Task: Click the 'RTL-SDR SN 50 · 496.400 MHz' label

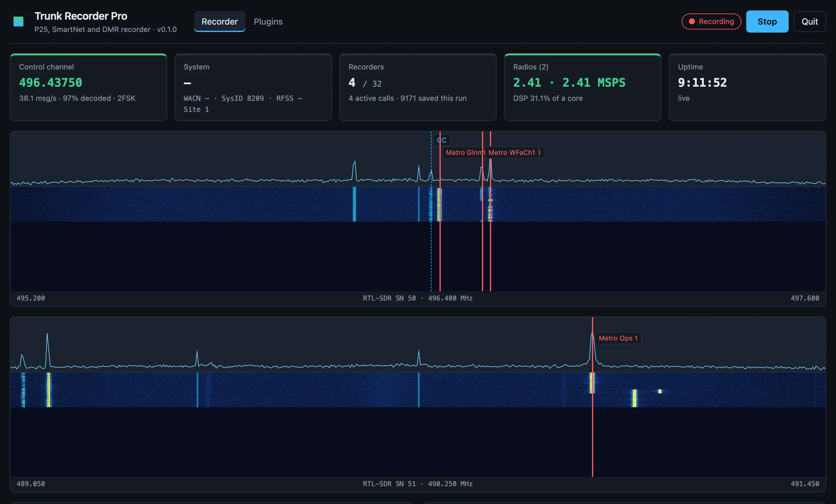Action: [418, 298]
